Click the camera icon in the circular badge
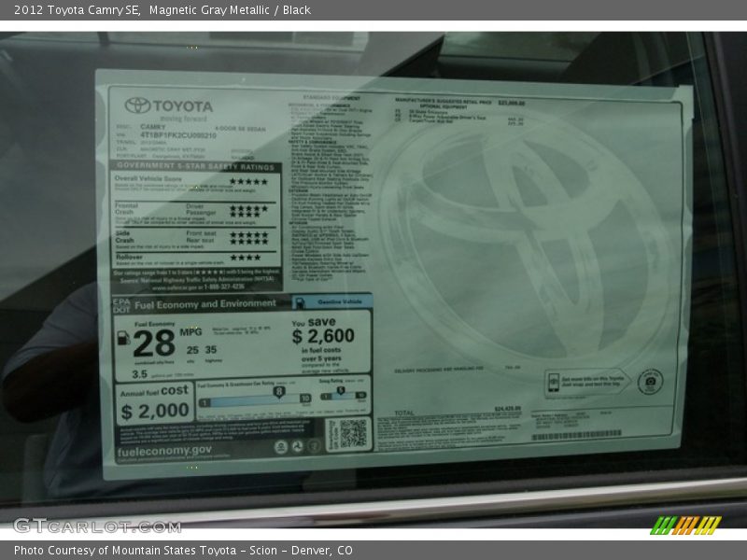 click(x=650, y=382)
